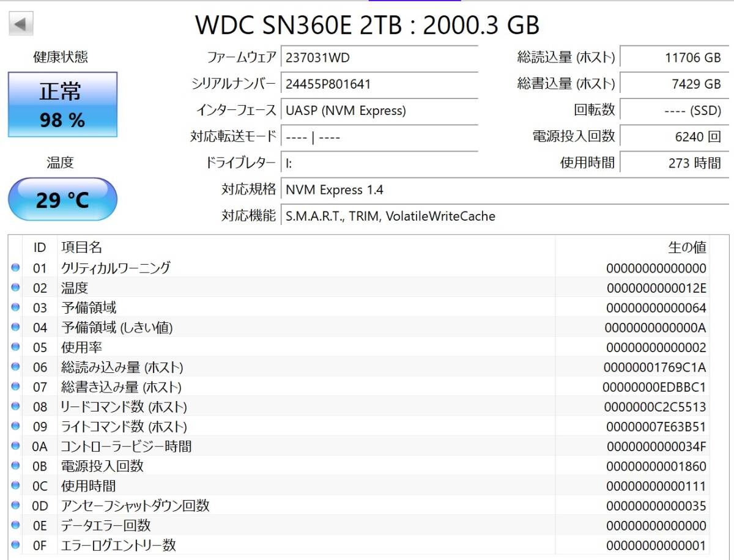The width and height of the screenshot is (734, 560).
Task: Click the エラーログエントリー数 row name
Action: [119, 545]
